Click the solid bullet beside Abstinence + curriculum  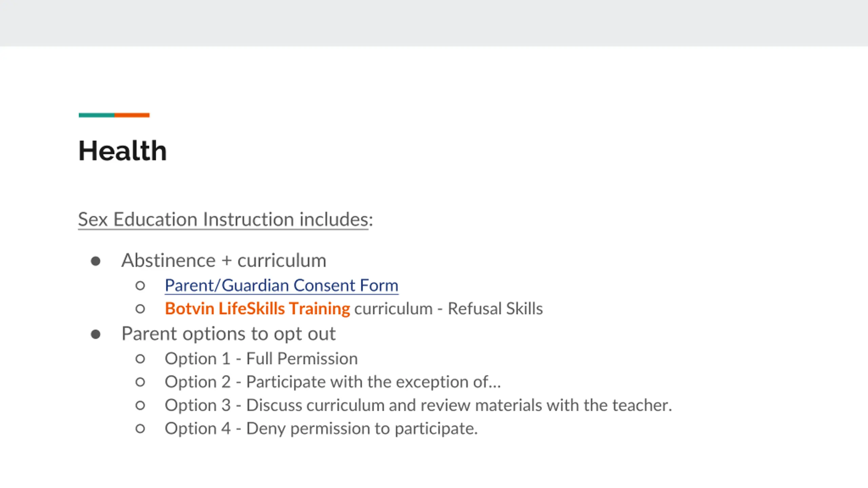click(x=96, y=261)
